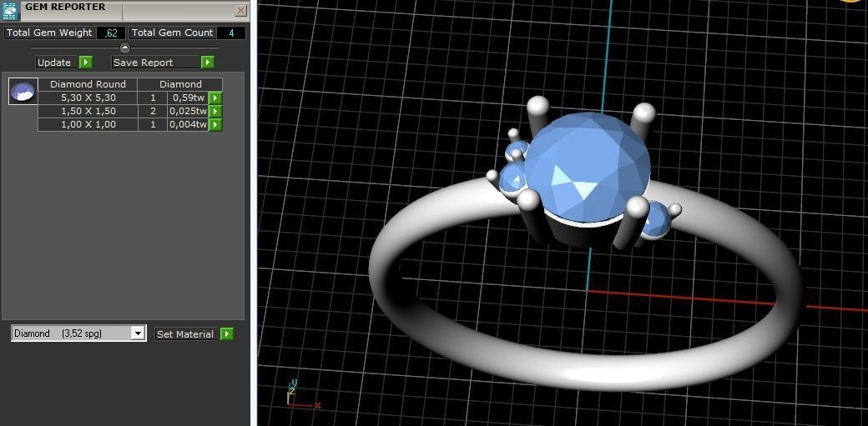The height and width of the screenshot is (426, 868).
Task: Click the 0,59tw weight cell
Action: pos(189,98)
